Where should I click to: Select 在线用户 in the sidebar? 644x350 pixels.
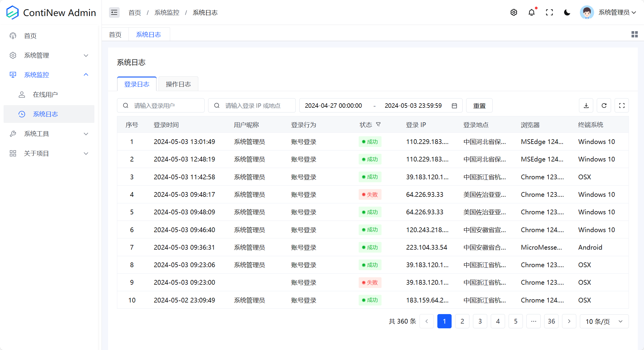pyautogui.click(x=45, y=94)
